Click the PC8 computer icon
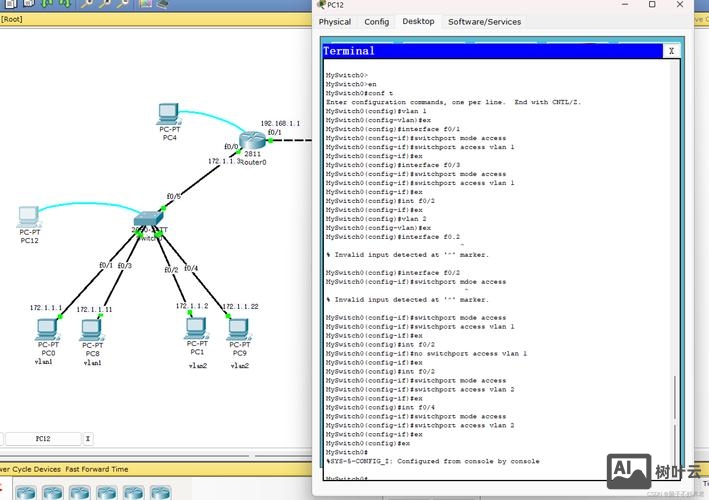The image size is (709, 500). (92, 328)
